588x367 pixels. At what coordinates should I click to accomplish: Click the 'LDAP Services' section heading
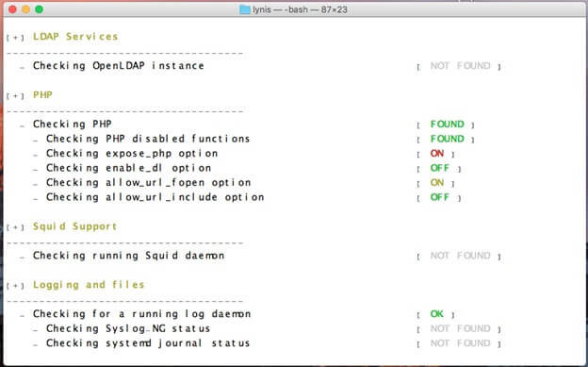[75, 37]
